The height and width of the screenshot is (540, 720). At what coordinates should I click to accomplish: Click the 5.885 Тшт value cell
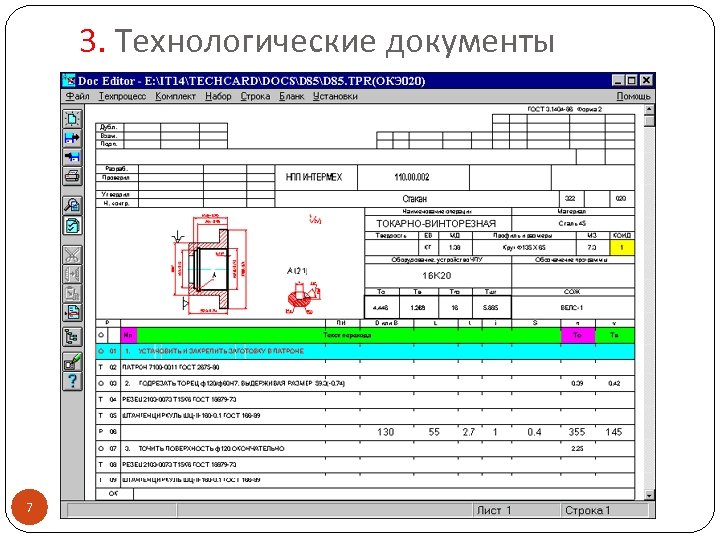[x=491, y=308]
